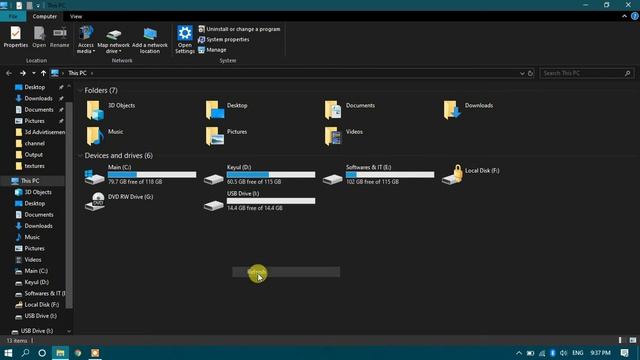The image size is (640, 360).
Task: Open the Access media dropdown
Action: tap(86, 40)
